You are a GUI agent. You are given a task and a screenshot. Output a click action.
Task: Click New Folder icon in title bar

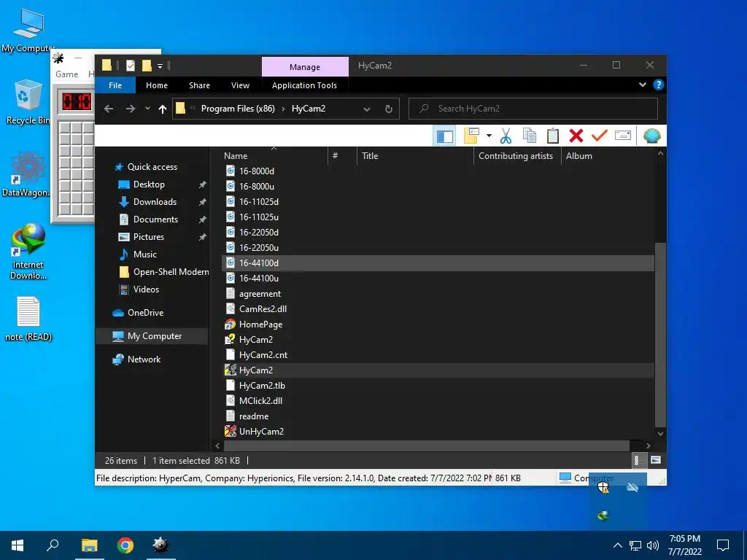tap(147, 66)
